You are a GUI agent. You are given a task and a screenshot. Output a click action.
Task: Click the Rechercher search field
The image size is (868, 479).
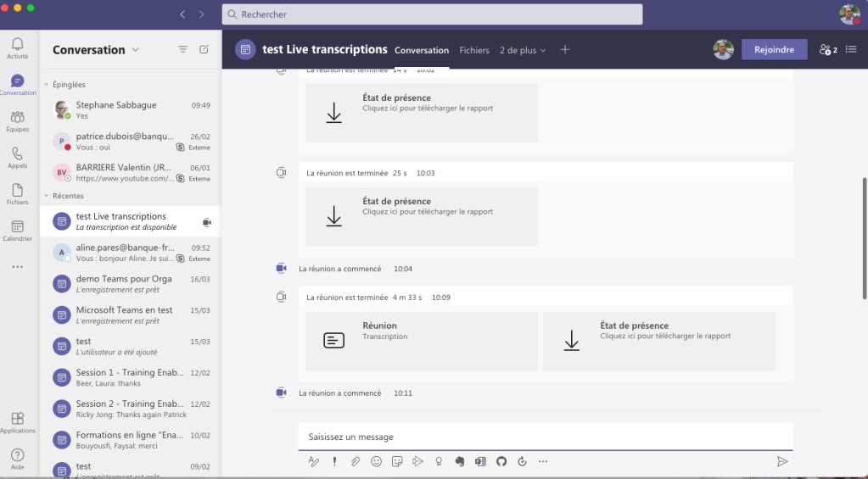pyautogui.click(x=433, y=14)
